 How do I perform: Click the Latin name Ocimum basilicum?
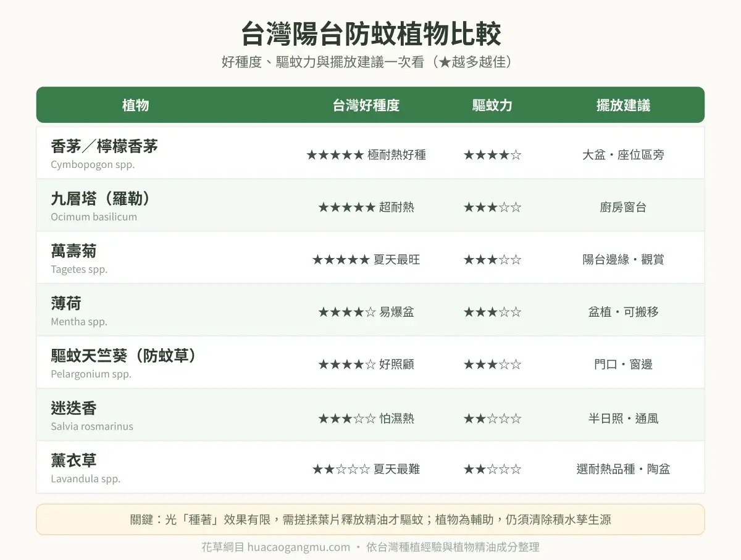point(94,217)
